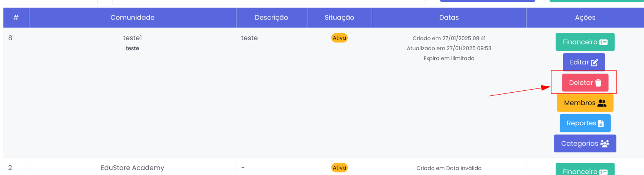Click the document icon on the Reportes button
644x175 pixels.
point(601,123)
